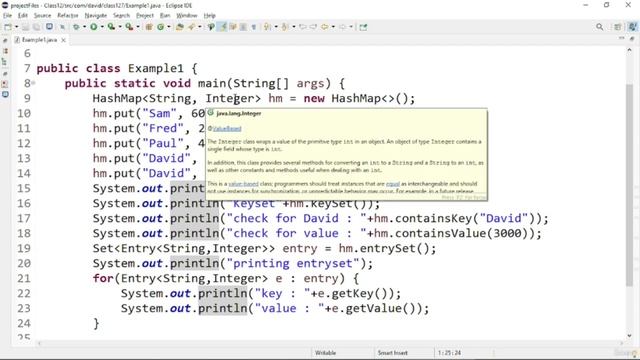Click the Previous Annotation icon

coord(285,27)
